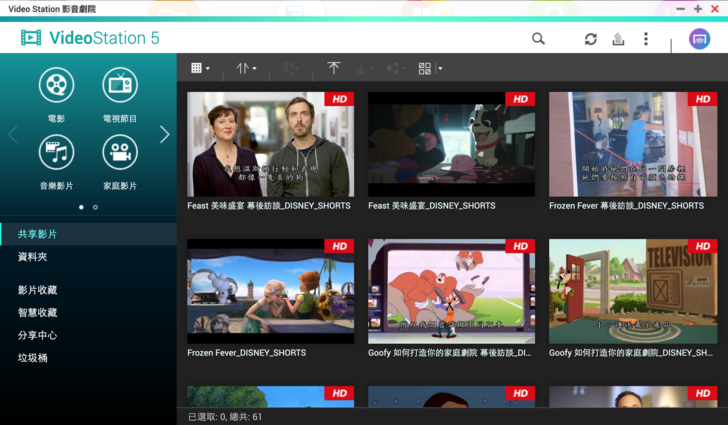728x425 pixels.
Task: Click the search magnifier icon
Action: click(538, 39)
